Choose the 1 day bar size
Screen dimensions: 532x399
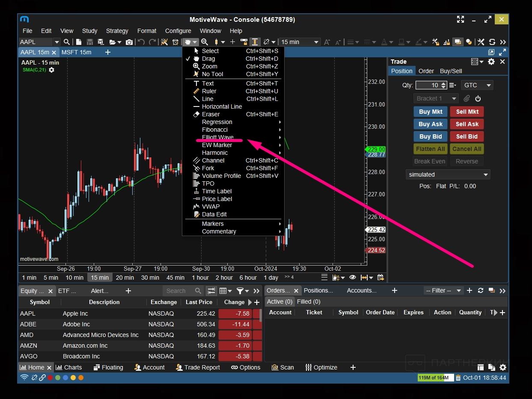(x=271, y=278)
